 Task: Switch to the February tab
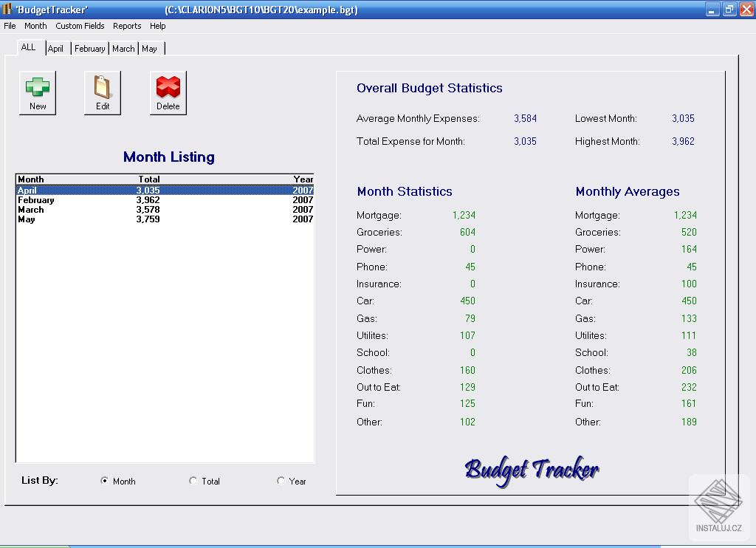89,49
